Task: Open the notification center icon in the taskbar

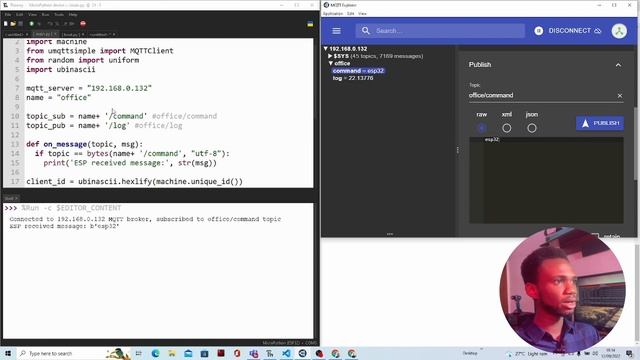Action: (x=629, y=353)
